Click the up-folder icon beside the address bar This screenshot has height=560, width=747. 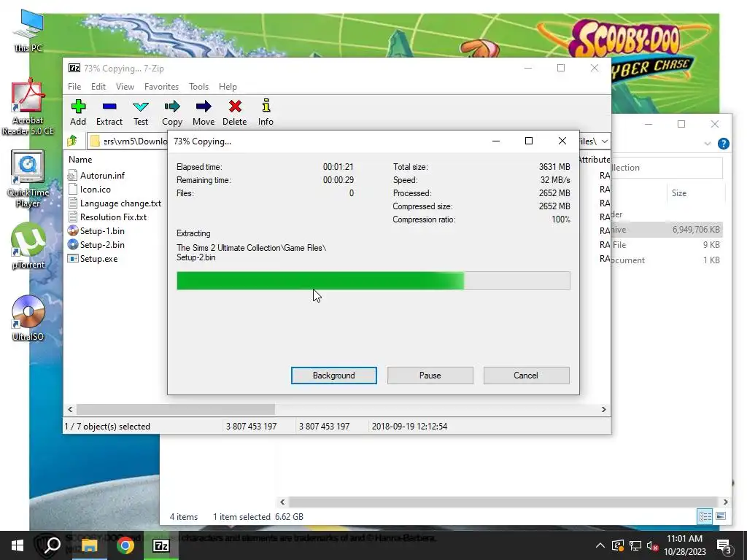72,141
